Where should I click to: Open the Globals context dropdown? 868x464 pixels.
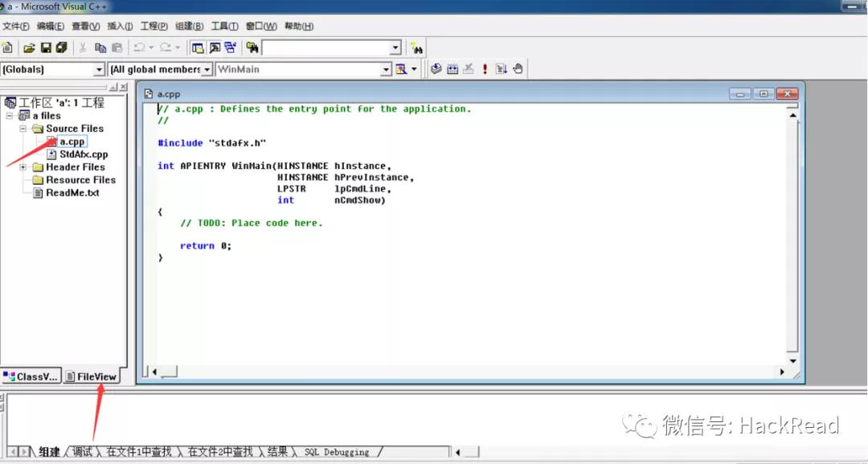(99, 69)
